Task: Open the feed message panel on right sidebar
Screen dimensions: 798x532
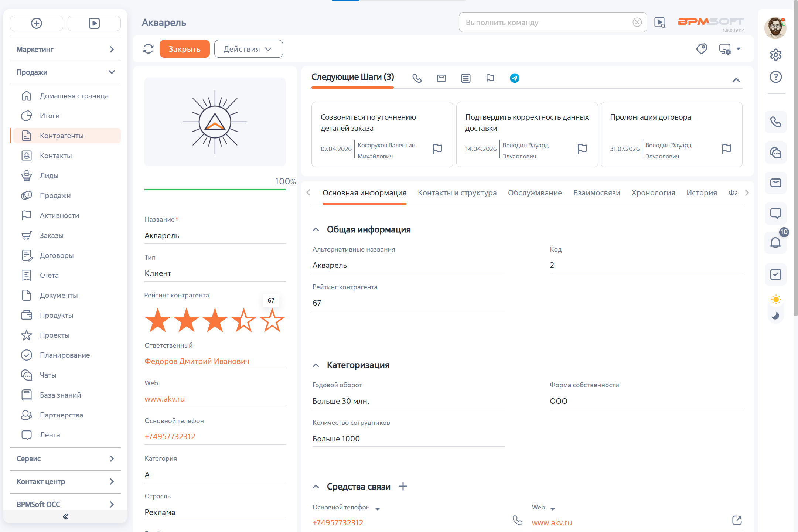Action: tap(775, 213)
